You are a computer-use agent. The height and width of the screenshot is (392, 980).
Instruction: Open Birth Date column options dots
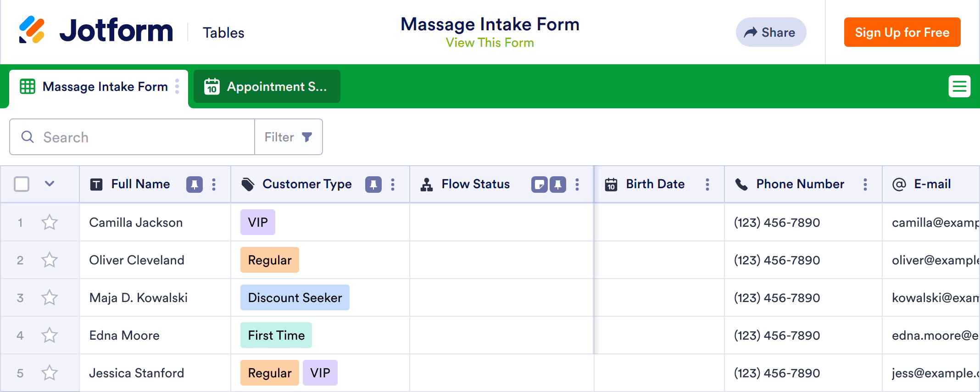tap(707, 185)
